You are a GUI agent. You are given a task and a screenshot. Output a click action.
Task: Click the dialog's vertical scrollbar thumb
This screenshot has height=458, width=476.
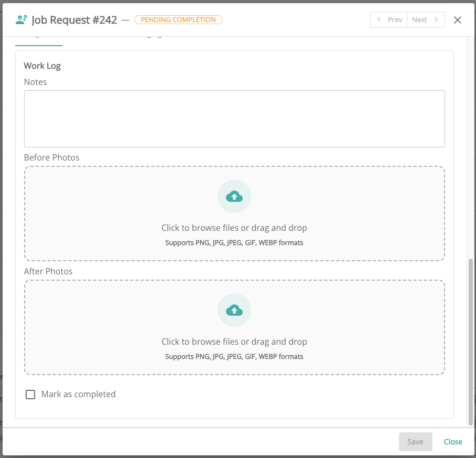pos(469,341)
